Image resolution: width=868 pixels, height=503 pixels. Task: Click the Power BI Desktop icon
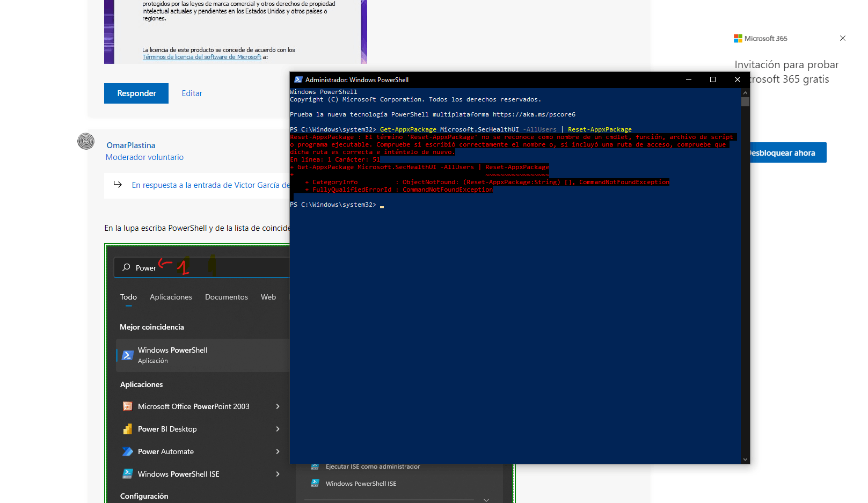[x=128, y=429]
